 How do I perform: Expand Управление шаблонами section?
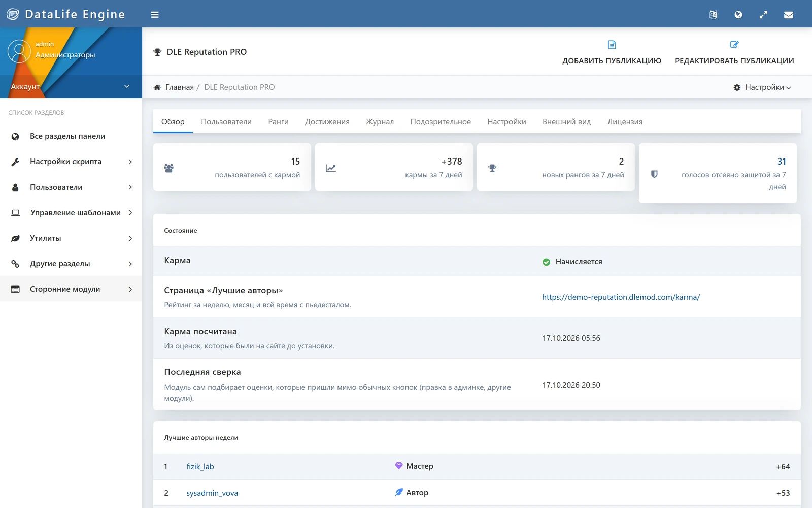pos(71,212)
